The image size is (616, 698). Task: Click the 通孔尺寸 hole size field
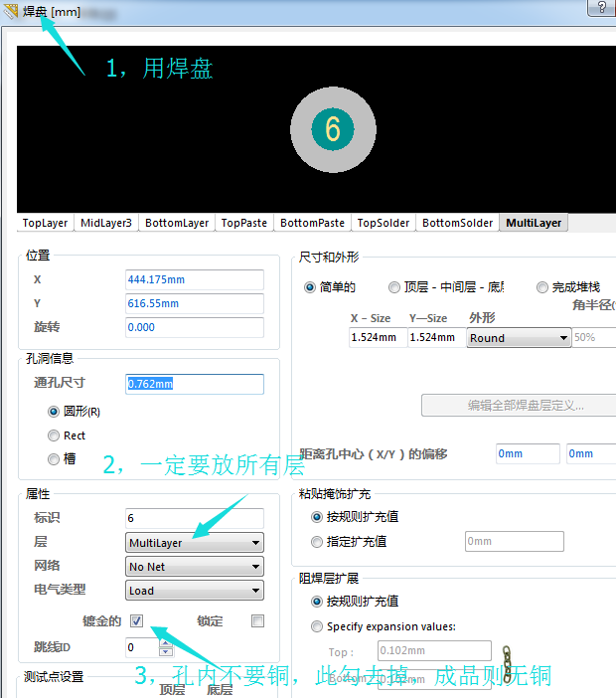[195, 384]
